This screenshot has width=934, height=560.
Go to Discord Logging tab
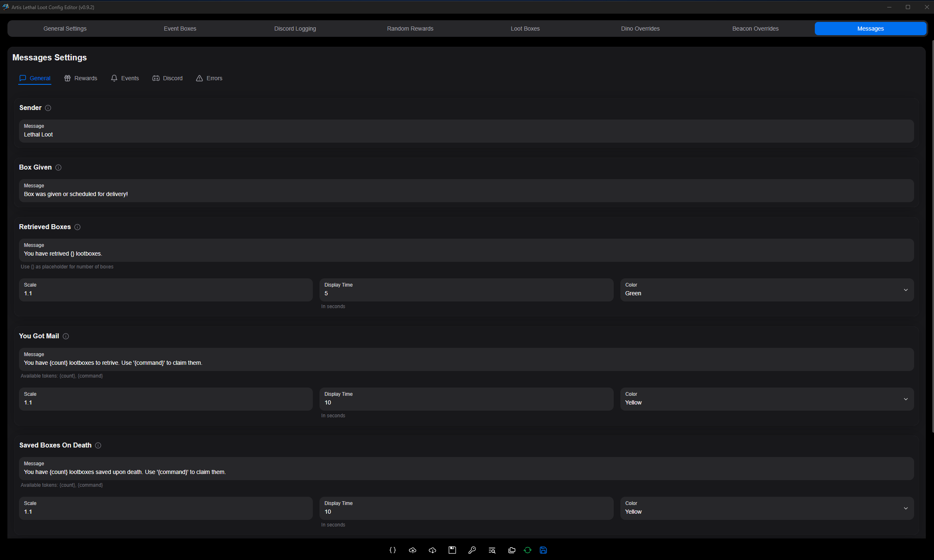[x=295, y=29]
